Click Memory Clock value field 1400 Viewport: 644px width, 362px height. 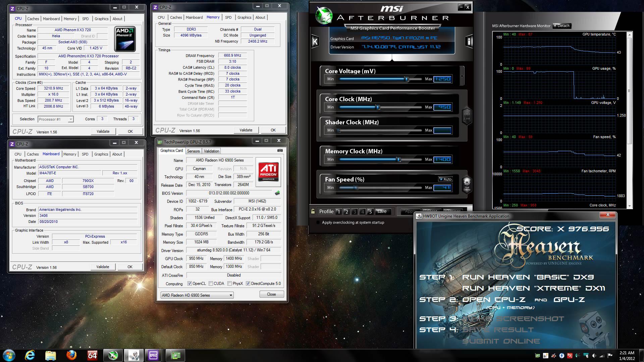point(443,160)
